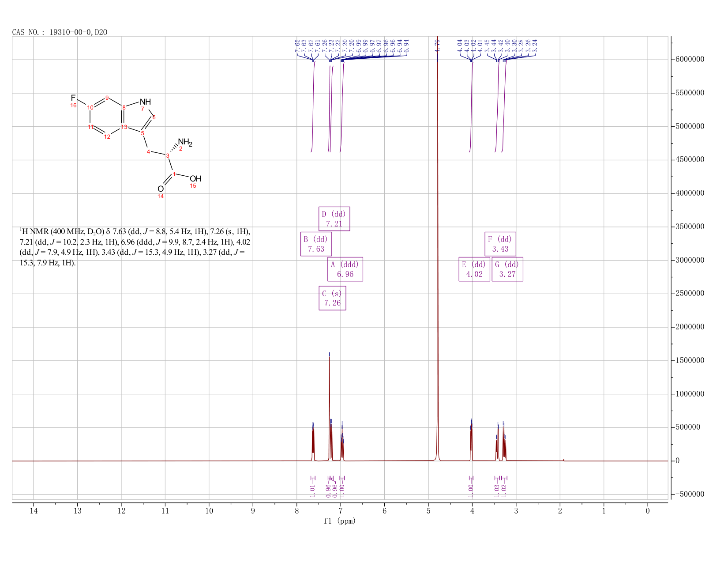
Task: Click multiplet box G (dd) 3.27
Action: coord(507,269)
